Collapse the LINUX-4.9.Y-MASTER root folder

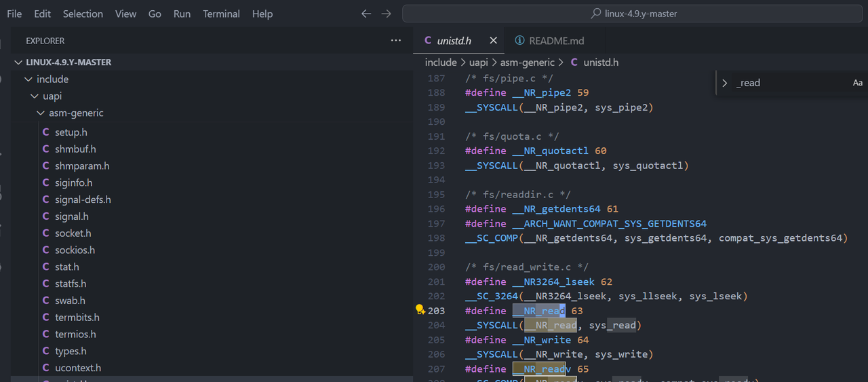point(19,62)
